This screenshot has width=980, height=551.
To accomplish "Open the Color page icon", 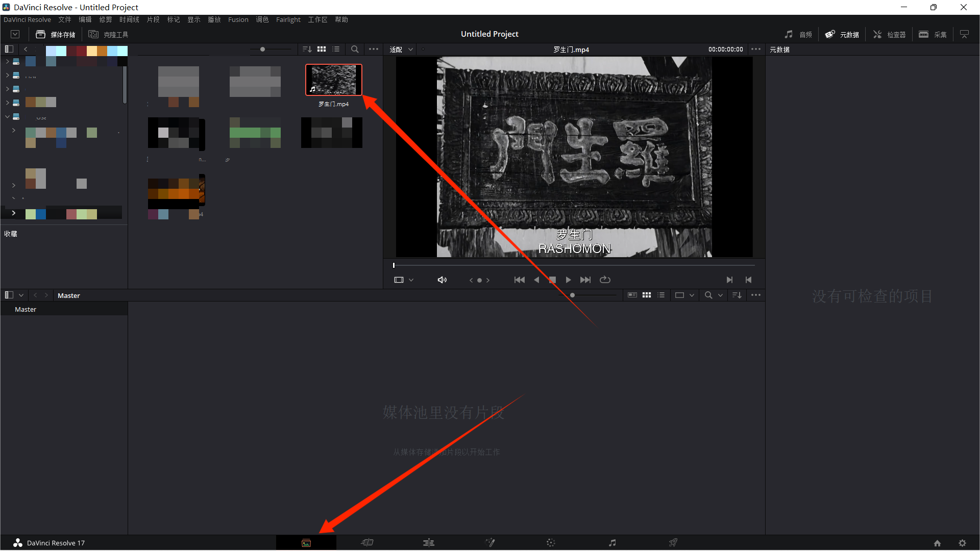I will (551, 543).
